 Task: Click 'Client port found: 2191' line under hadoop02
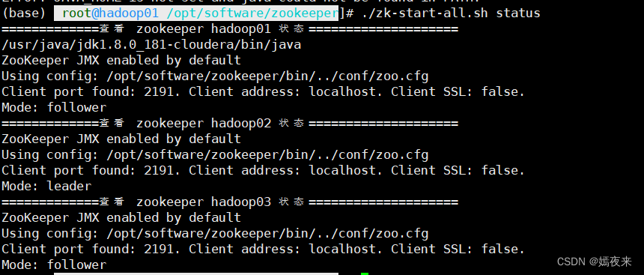click(264, 171)
